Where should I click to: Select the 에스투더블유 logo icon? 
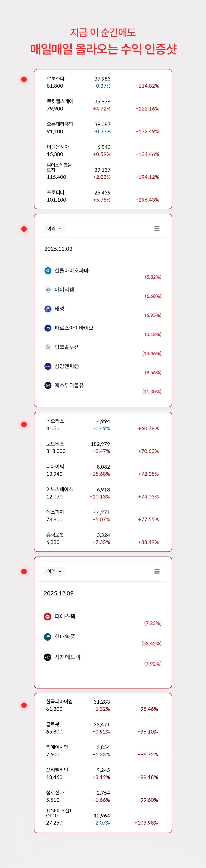[x=48, y=385]
